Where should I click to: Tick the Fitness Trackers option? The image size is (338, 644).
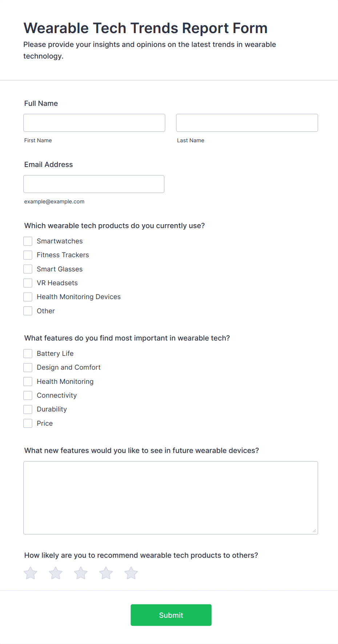[28, 255]
